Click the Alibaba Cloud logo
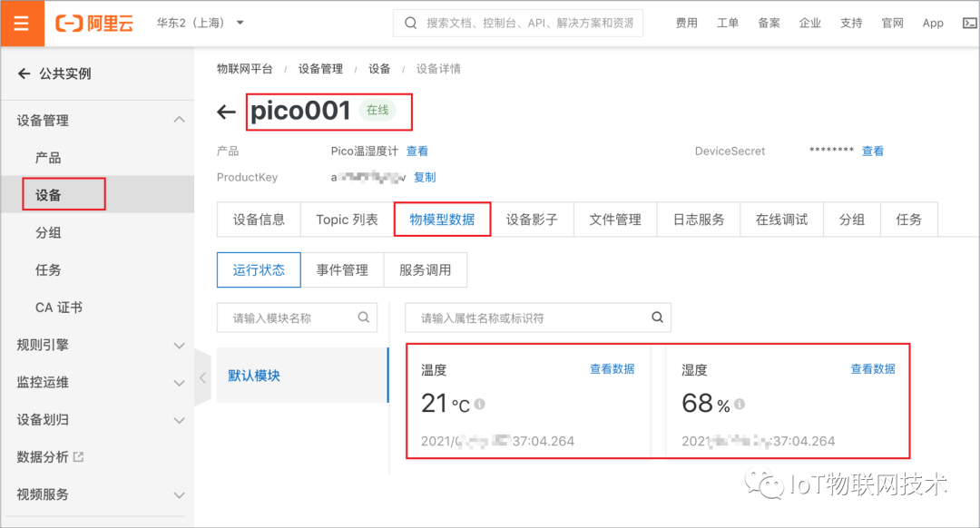 pyautogui.click(x=94, y=23)
